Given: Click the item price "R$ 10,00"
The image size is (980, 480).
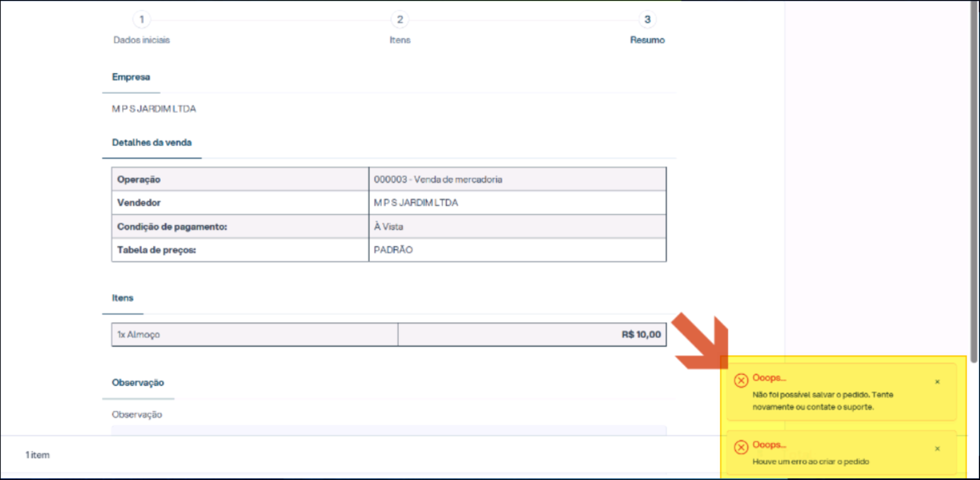Looking at the screenshot, I should [x=641, y=334].
